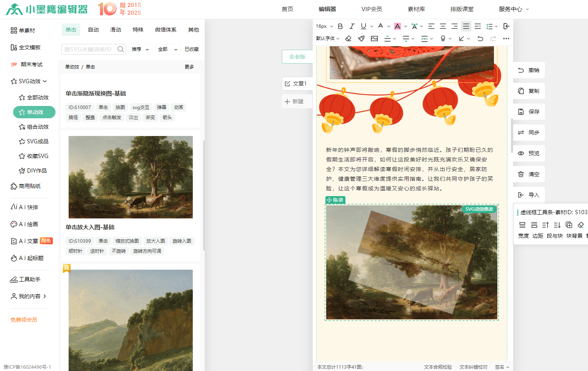Toggle bold formatting in editor toolbar

coord(340,26)
